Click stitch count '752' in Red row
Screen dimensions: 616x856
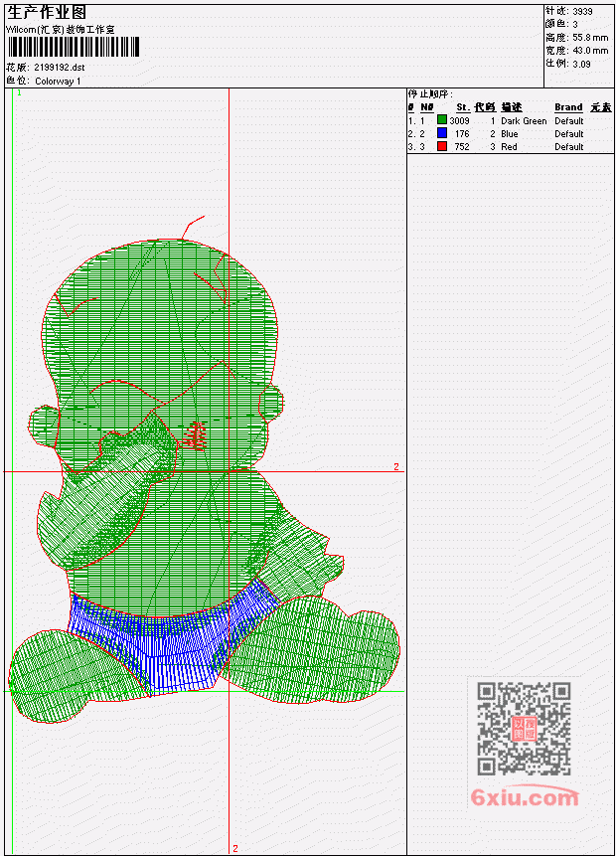pyautogui.click(x=462, y=147)
